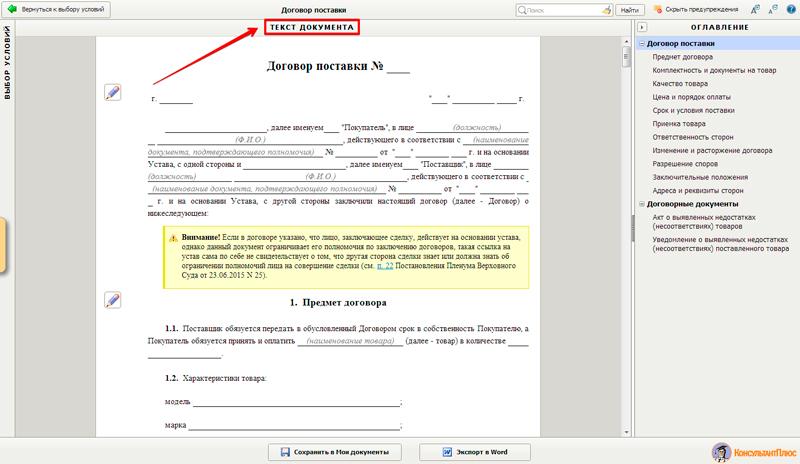Viewport: 800px width, 464px height.
Task: Go to Заключительные положения section
Action: pyautogui.click(x=700, y=177)
